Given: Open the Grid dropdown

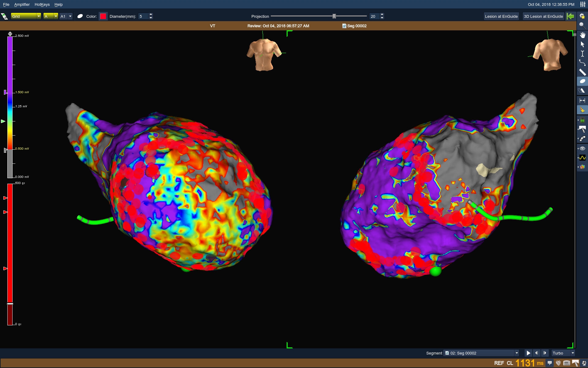Looking at the screenshot, I should 26,16.
